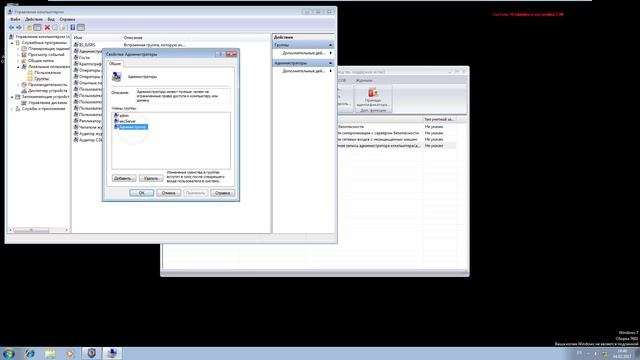This screenshot has width=640, height=360.
Task: Expand the Службы и приложения node arrow
Action: click(12, 109)
